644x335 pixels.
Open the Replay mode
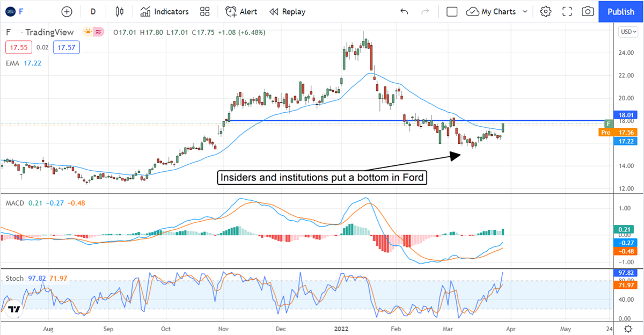point(287,11)
